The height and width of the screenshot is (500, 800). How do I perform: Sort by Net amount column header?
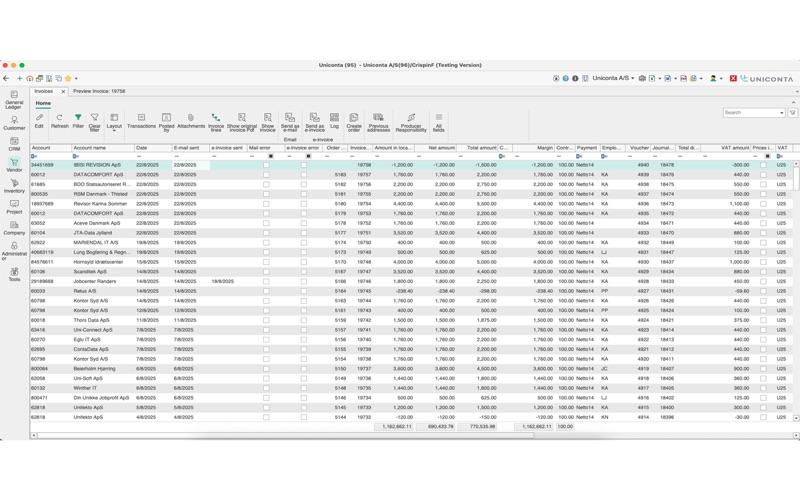point(436,148)
